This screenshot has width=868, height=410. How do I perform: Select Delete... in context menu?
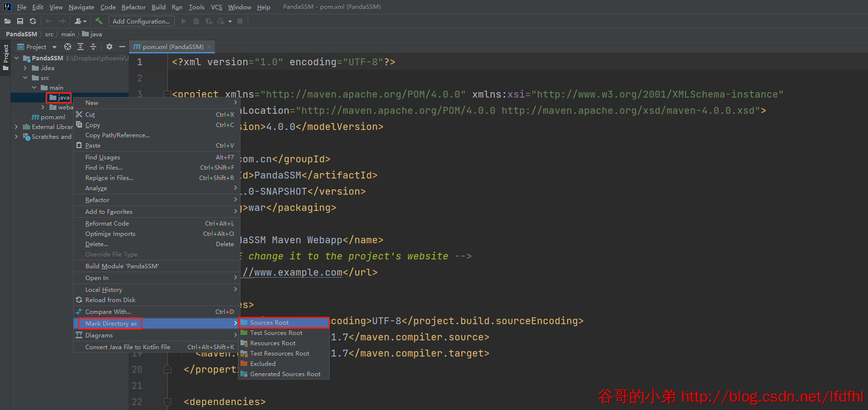[157, 244]
